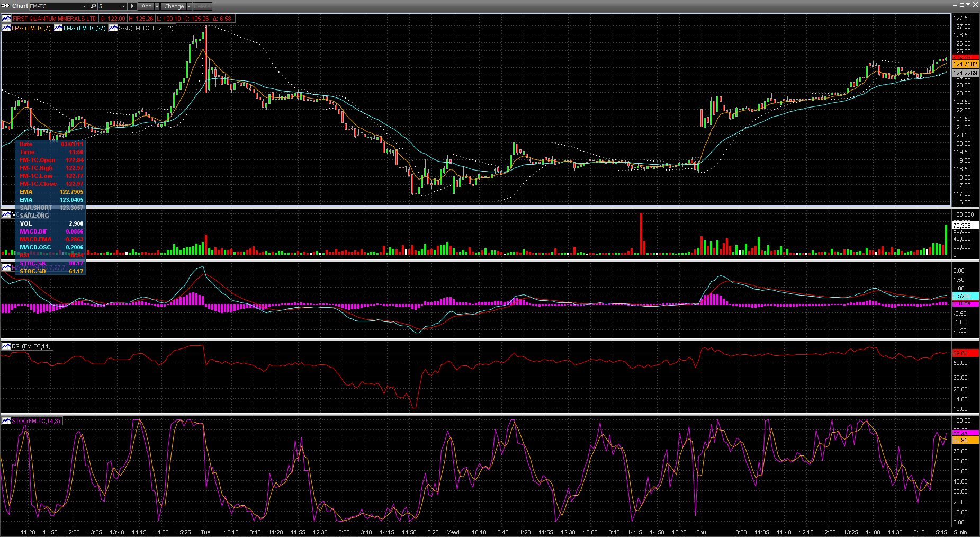Click the FM-TC.Open 122.84 data row
Image resolution: width=980 pixels, height=537 pixels.
(51, 160)
